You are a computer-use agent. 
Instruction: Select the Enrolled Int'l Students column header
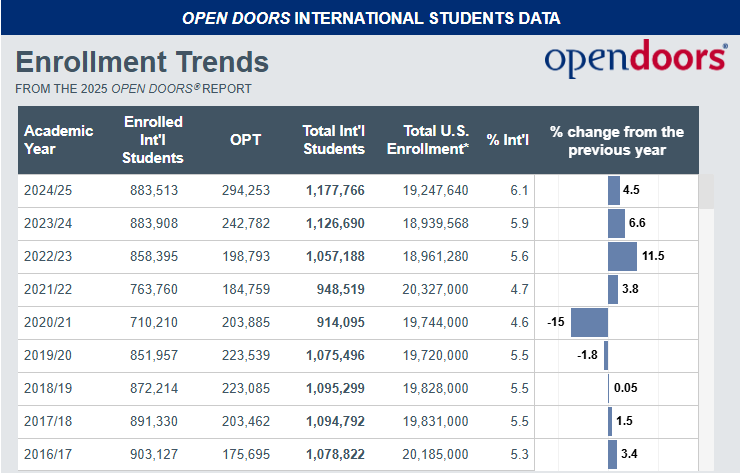coord(153,140)
